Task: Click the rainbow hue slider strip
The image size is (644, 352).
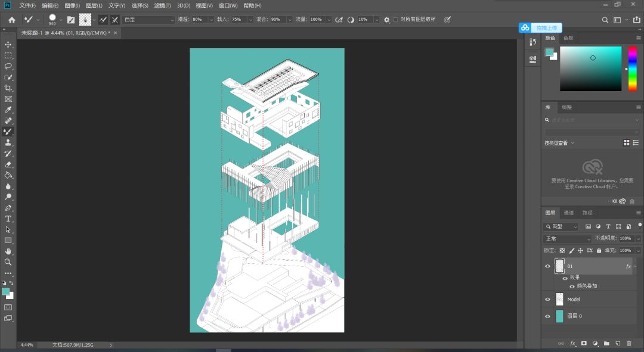Action: tap(633, 68)
